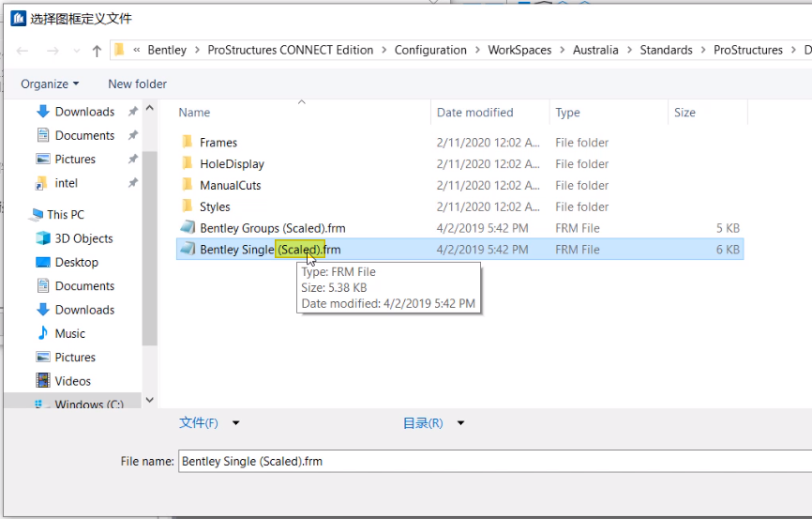Click the navigation pane scrollbar thumb
The width and height of the screenshot is (812, 519).
[150, 249]
